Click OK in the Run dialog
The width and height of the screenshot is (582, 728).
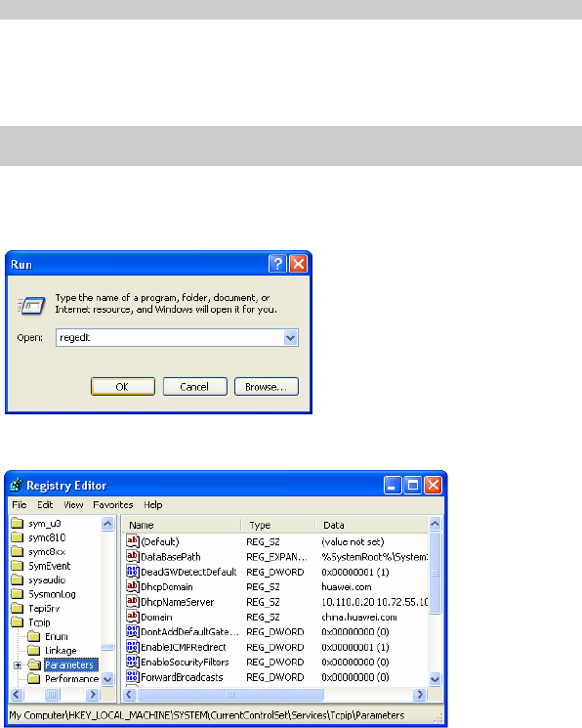click(123, 386)
